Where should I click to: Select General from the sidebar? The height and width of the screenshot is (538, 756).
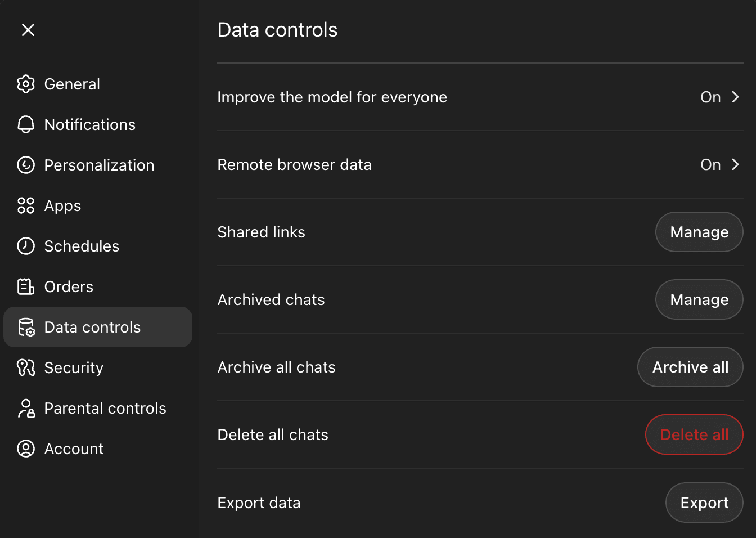point(72,84)
